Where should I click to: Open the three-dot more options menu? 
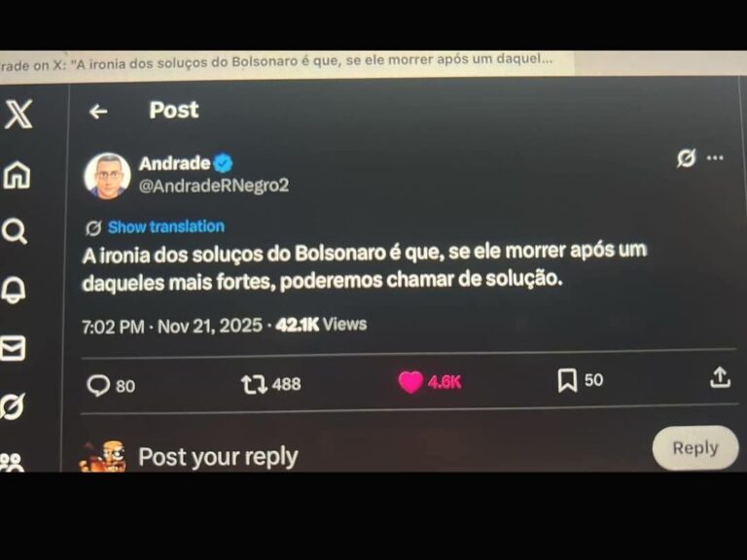715,157
